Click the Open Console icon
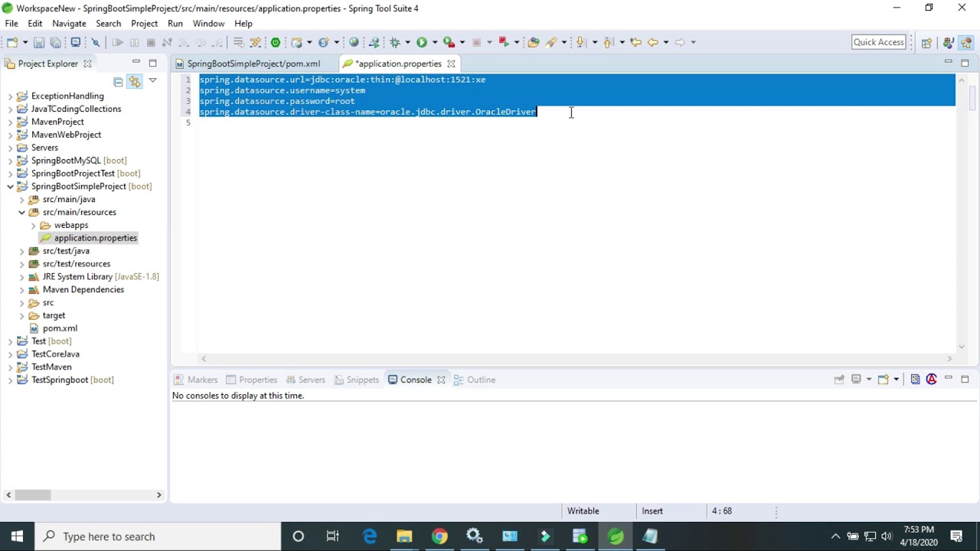Image resolution: width=980 pixels, height=551 pixels. tap(883, 380)
